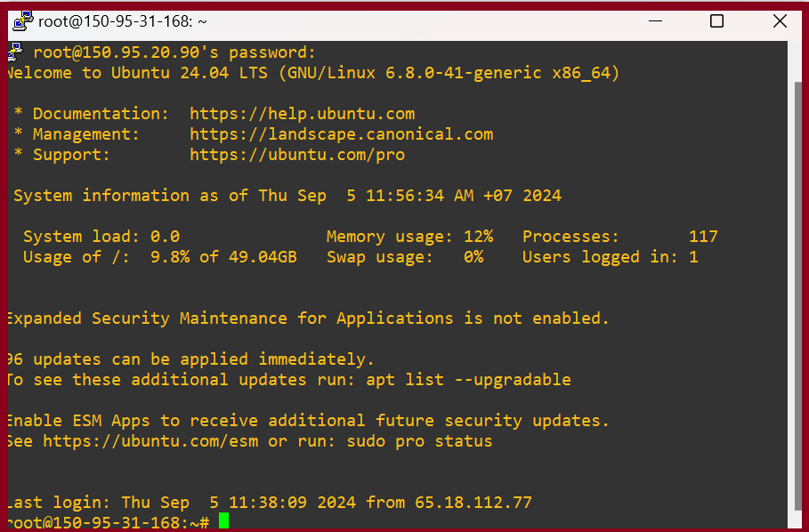The height and width of the screenshot is (532, 809).
Task: Click the window title text root@150-95-31-168: ~
Action: [122, 21]
